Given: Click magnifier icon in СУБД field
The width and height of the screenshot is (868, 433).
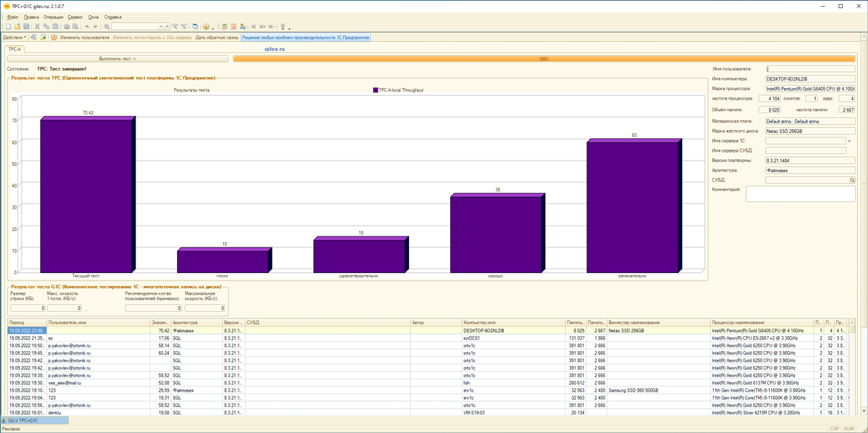Looking at the screenshot, I should (852, 180).
